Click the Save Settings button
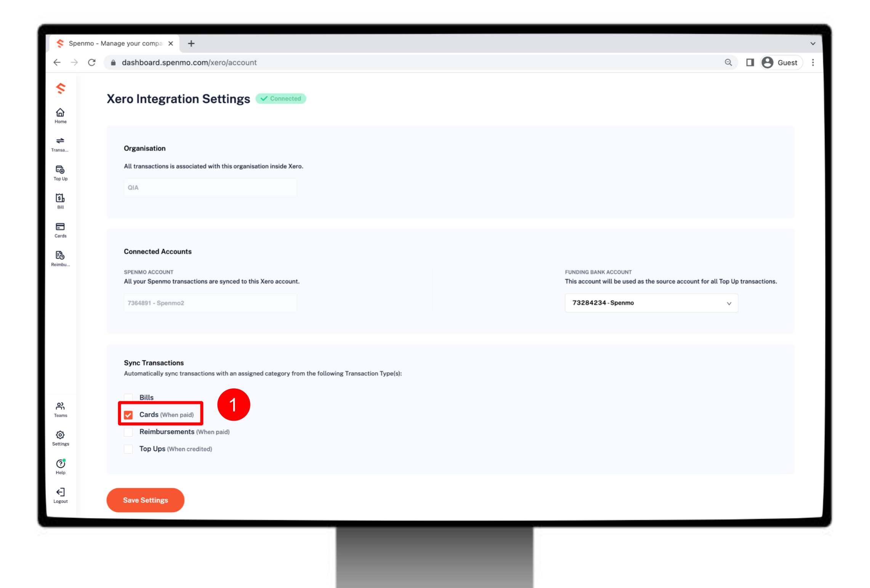This screenshot has width=870, height=588. point(145,500)
